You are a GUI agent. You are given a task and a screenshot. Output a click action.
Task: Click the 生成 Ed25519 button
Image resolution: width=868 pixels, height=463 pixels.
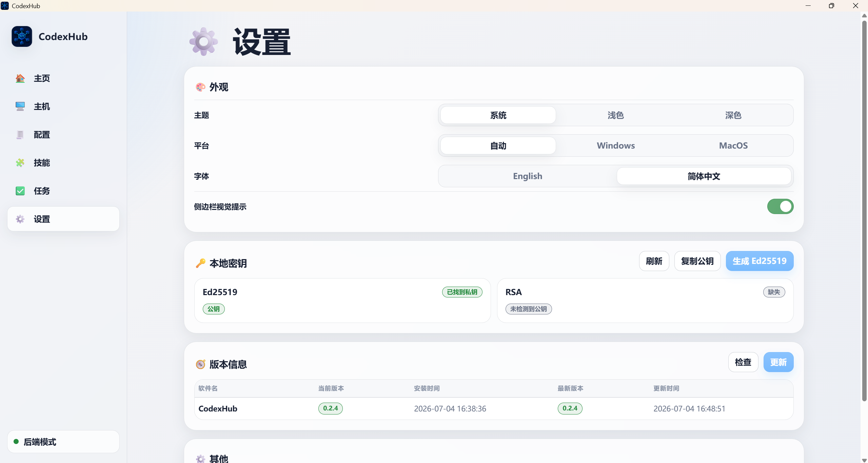pos(759,261)
